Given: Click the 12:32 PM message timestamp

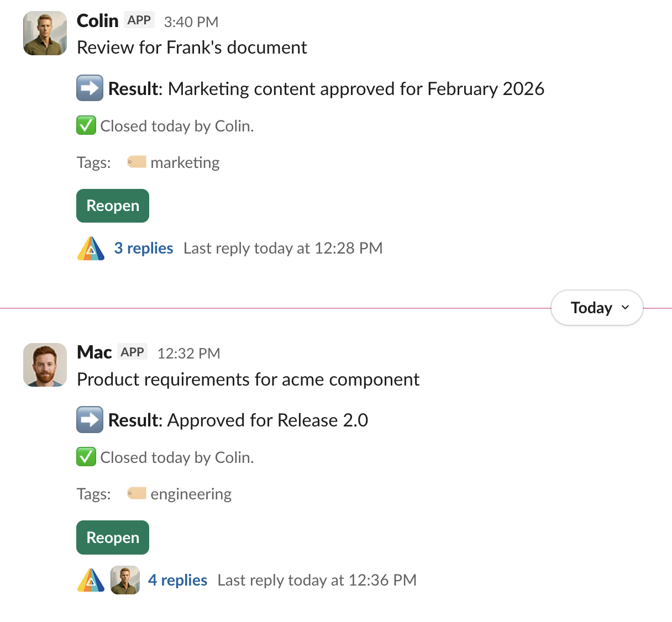Looking at the screenshot, I should click(x=188, y=354).
